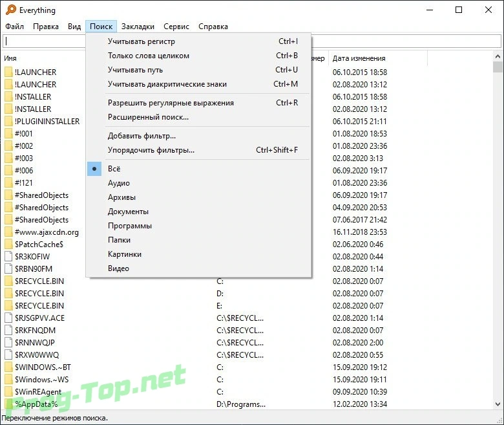Screen dimensions: 504x425
Task: Click the vertical scrollbar thumb
Action: 498,67
